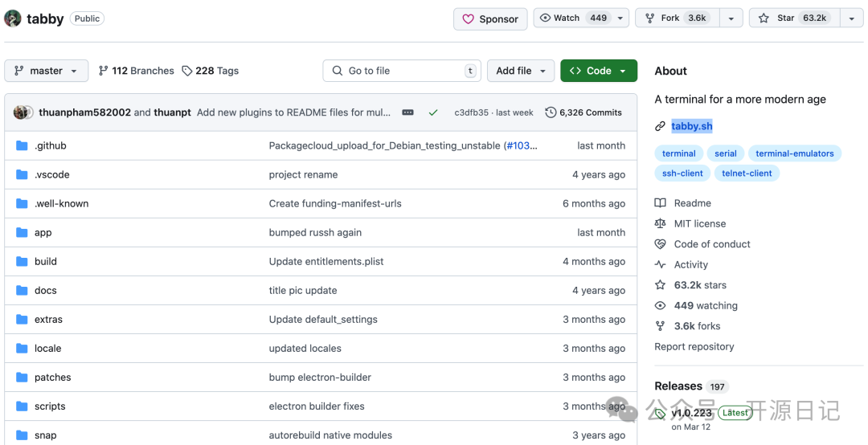Open the app folder
This screenshot has height=445, width=868.
(x=43, y=232)
